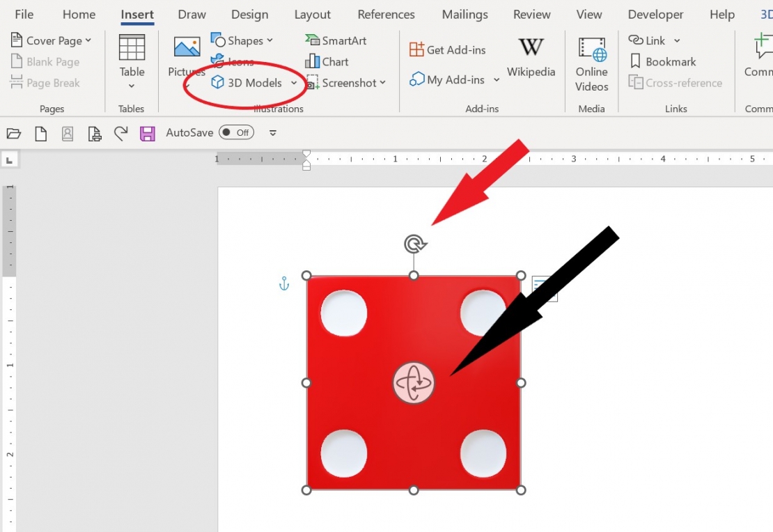773x532 pixels.
Task: Expand the 3D Models dropdown arrow
Action: tap(295, 82)
